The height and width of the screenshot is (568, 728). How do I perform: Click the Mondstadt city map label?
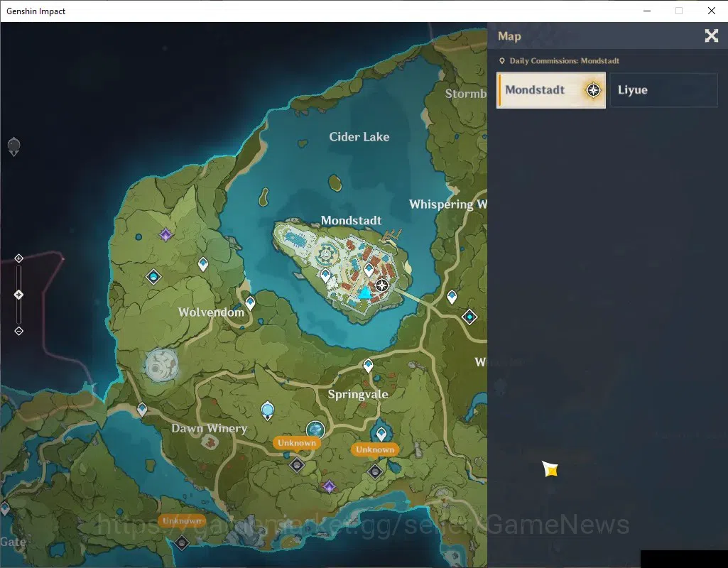pyautogui.click(x=351, y=220)
